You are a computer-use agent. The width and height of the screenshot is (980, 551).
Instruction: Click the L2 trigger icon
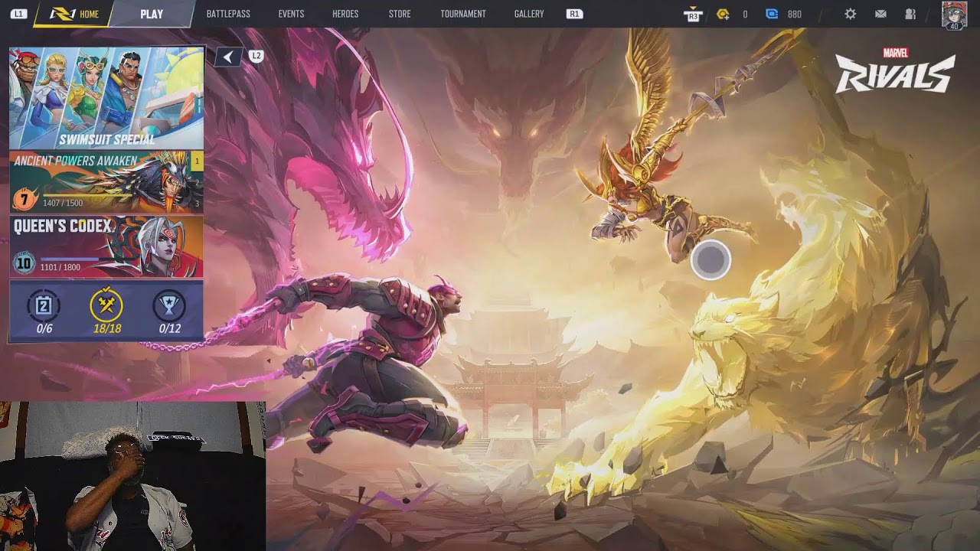256,56
